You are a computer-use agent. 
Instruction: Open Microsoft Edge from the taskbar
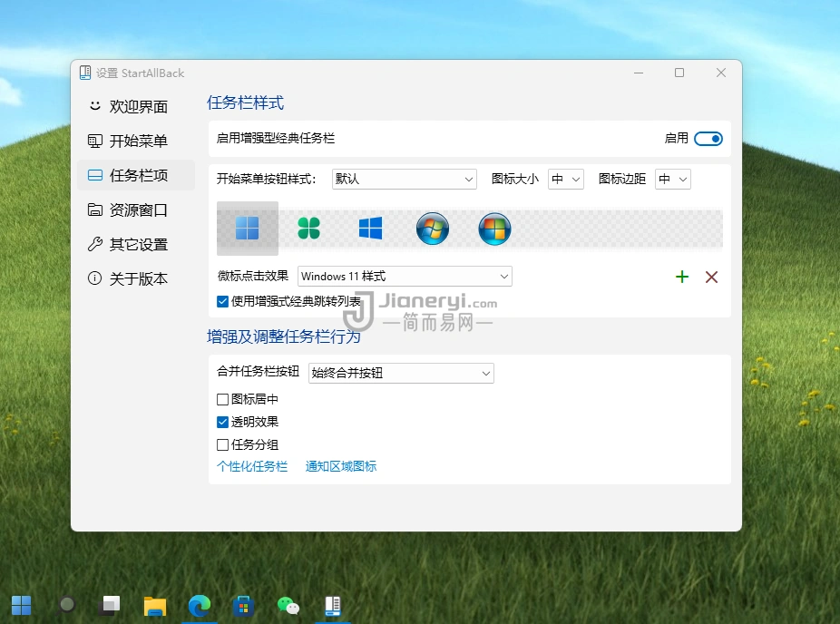point(200,606)
